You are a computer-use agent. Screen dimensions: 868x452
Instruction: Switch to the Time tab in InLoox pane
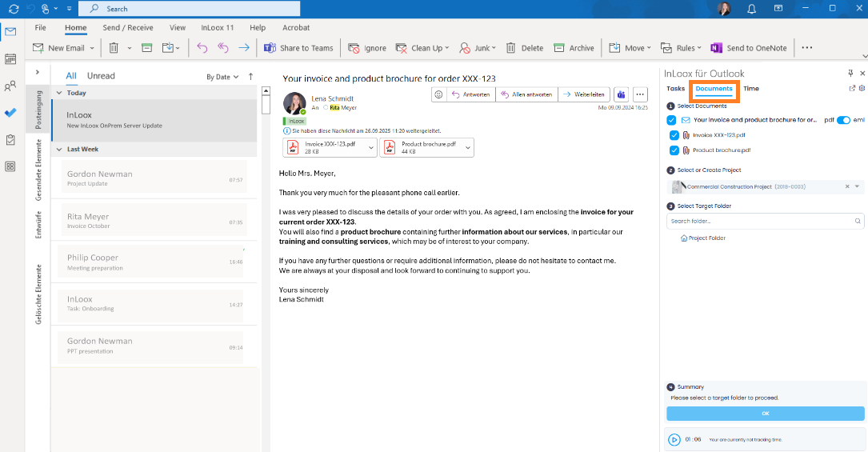coord(751,89)
